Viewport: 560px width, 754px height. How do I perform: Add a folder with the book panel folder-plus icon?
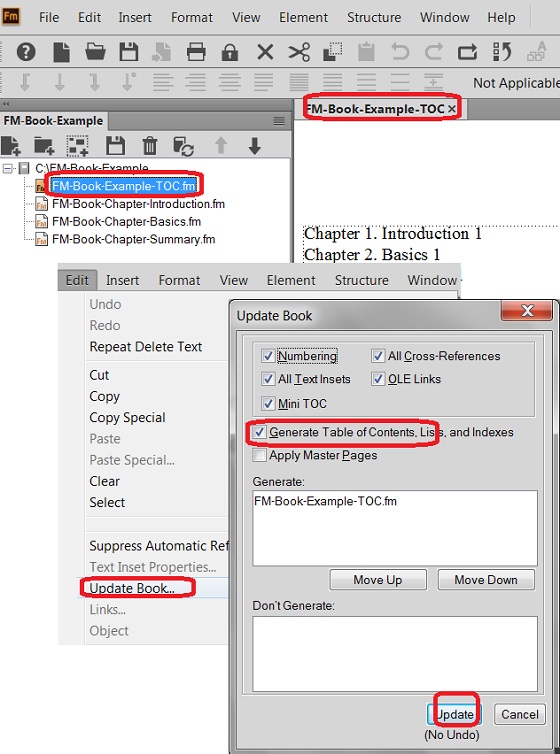tap(44, 146)
